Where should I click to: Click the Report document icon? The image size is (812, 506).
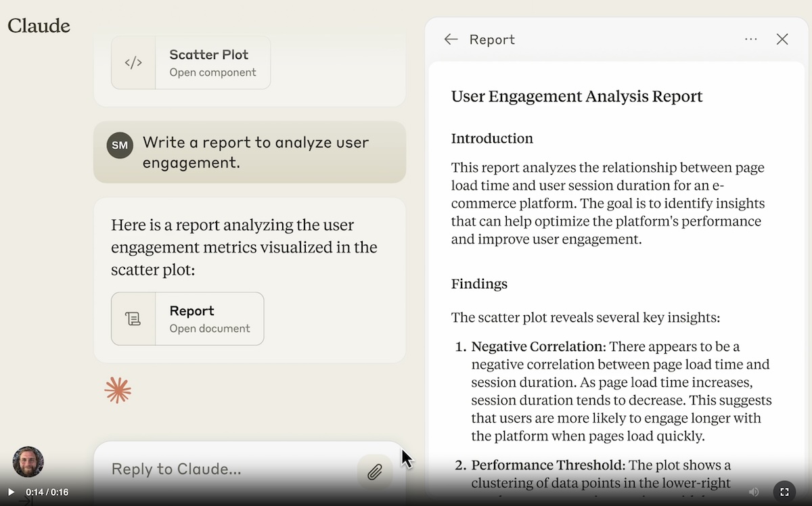tap(133, 319)
